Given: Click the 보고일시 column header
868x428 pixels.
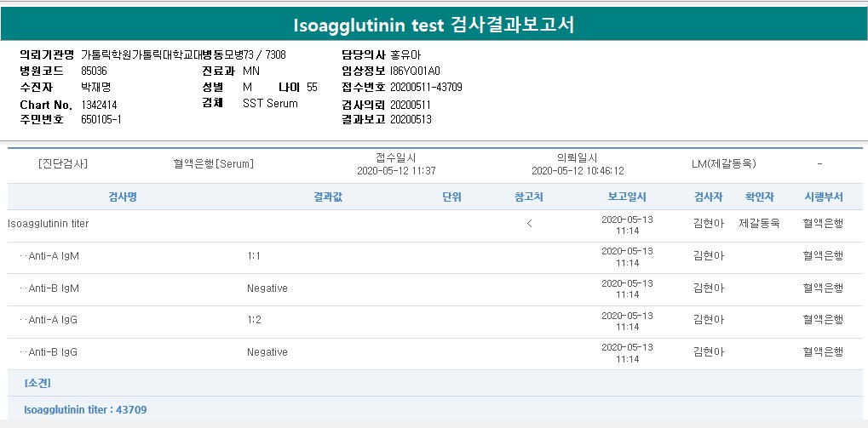Looking at the screenshot, I should 627,197.
